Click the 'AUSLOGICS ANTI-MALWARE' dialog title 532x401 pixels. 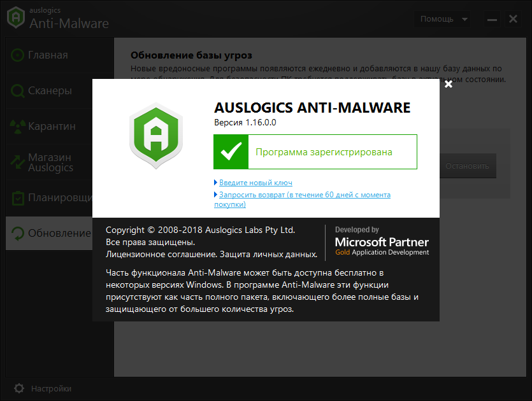point(312,108)
